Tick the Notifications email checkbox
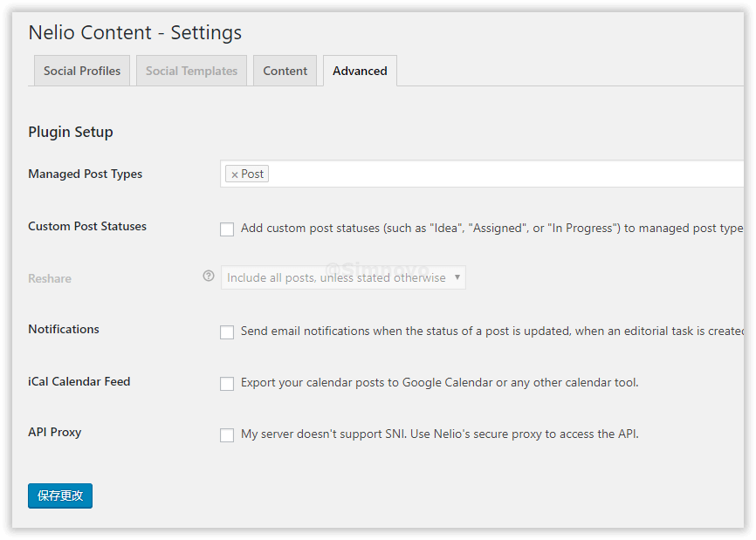This screenshot has height=540, width=756. point(227,332)
